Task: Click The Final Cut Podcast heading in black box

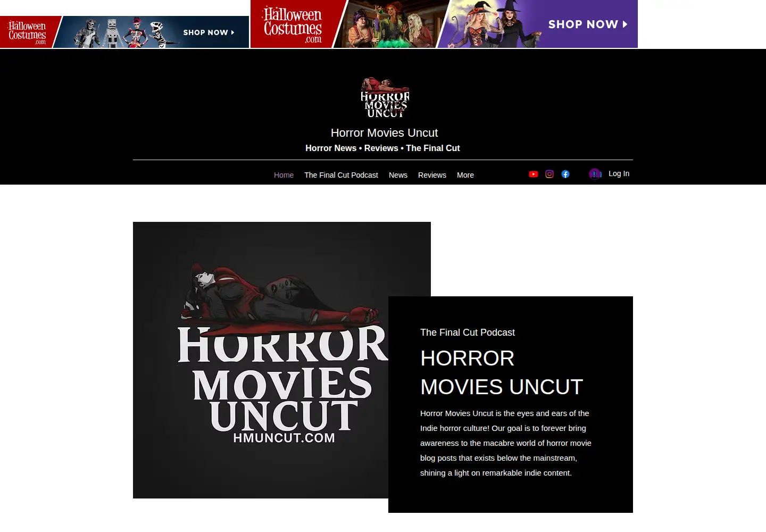Action: coord(468,332)
